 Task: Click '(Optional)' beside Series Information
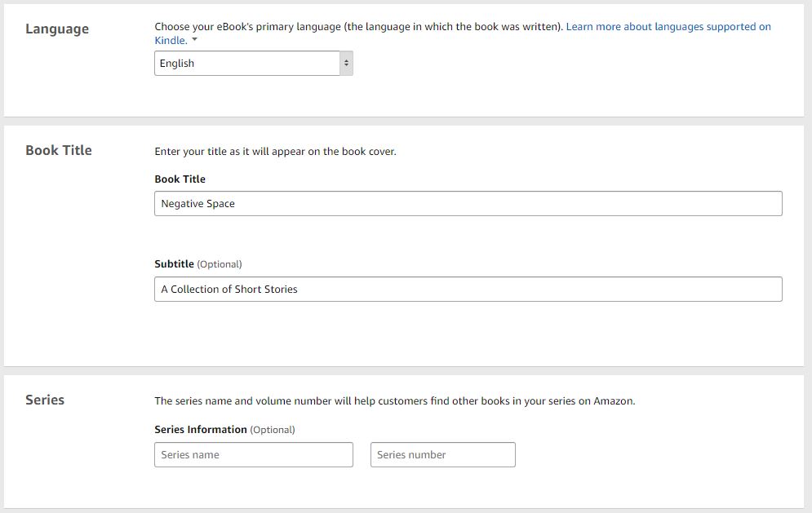point(273,430)
